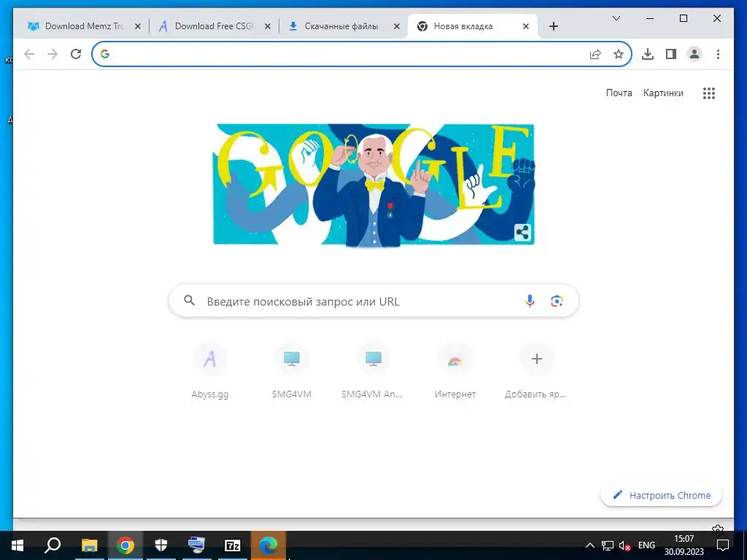
Task: Open the notification center icon
Action: point(723,545)
